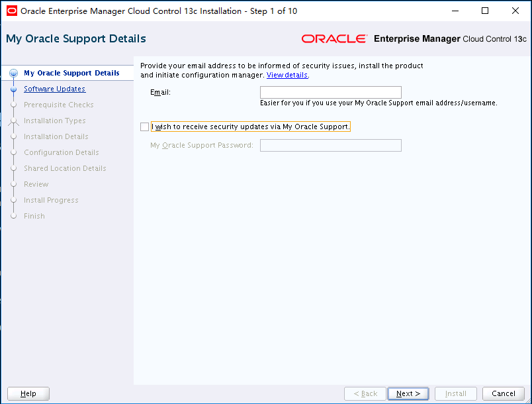Click Review in step list
532x404 pixels.
pos(36,184)
